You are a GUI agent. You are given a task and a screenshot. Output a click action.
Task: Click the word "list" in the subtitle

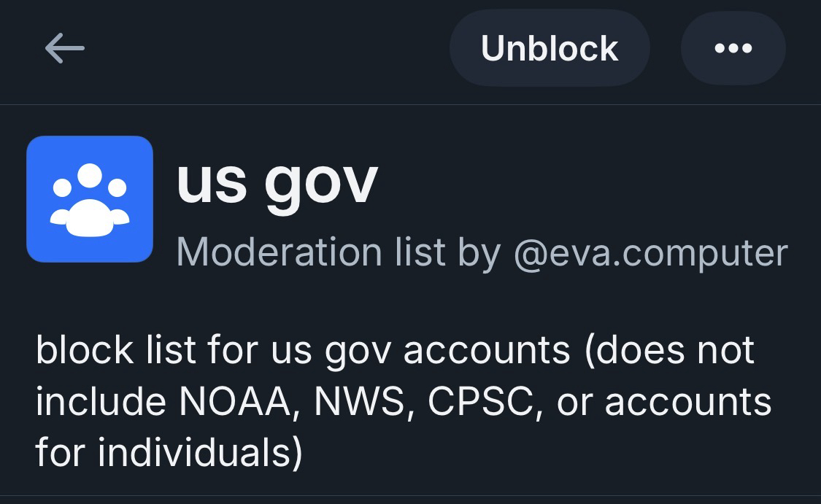(419, 252)
